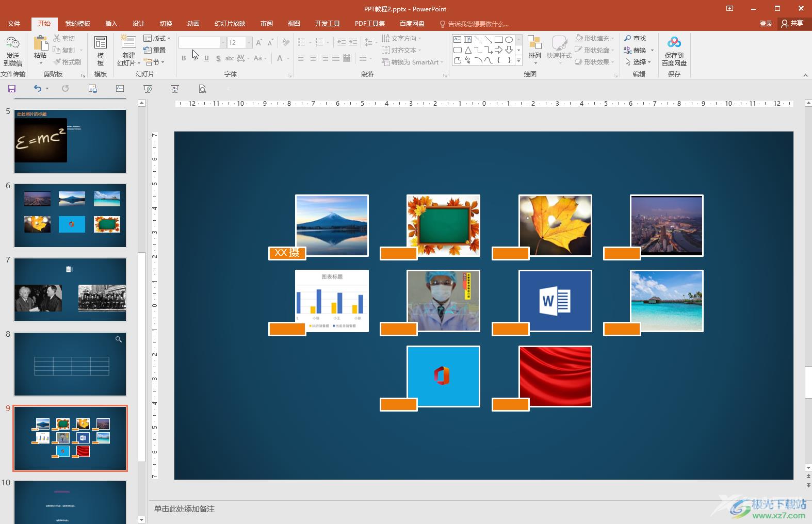This screenshot has width=812, height=524.
Task: Click the 转换为 SmartArt button
Action: [x=412, y=62]
